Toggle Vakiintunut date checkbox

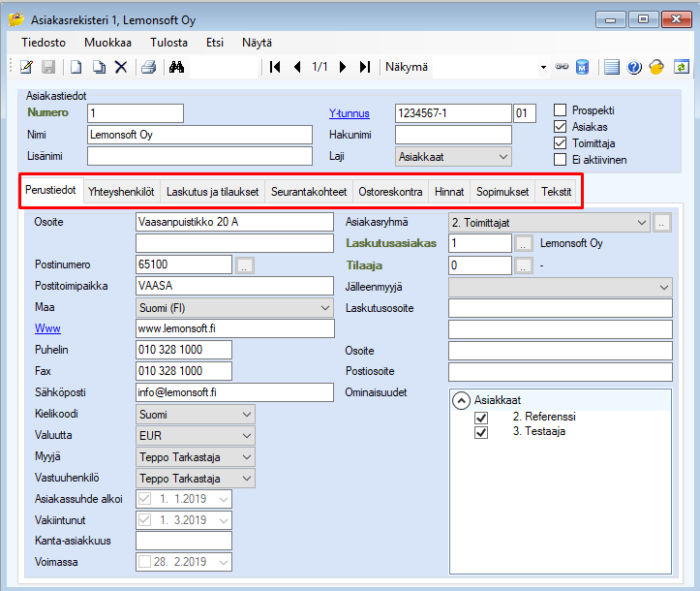pyautogui.click(x=144, y=520)
